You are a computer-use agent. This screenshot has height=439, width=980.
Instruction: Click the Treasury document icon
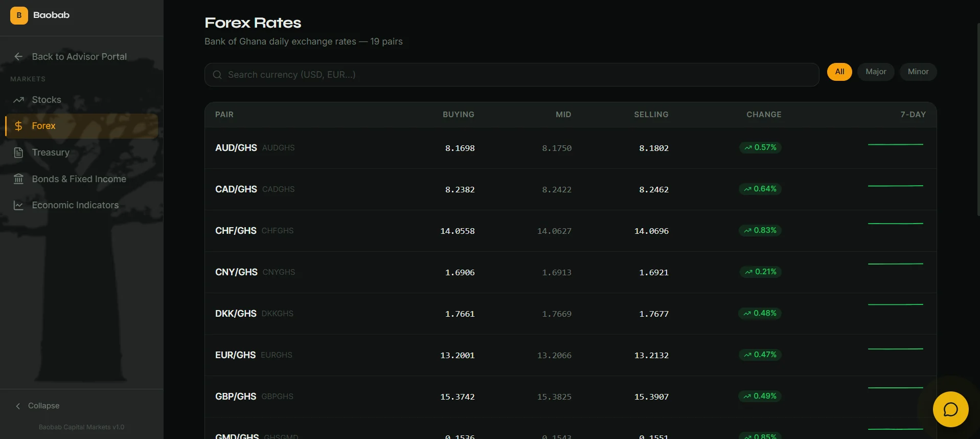tap(18, 152)
